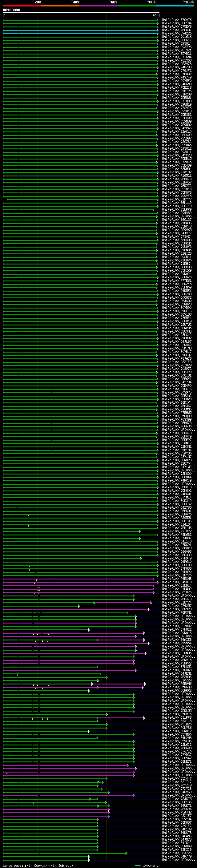Select the label UniRef100_A4S010
Image resolution: width=197 pixels, height=868 pixels.
(x=177, y=582)
